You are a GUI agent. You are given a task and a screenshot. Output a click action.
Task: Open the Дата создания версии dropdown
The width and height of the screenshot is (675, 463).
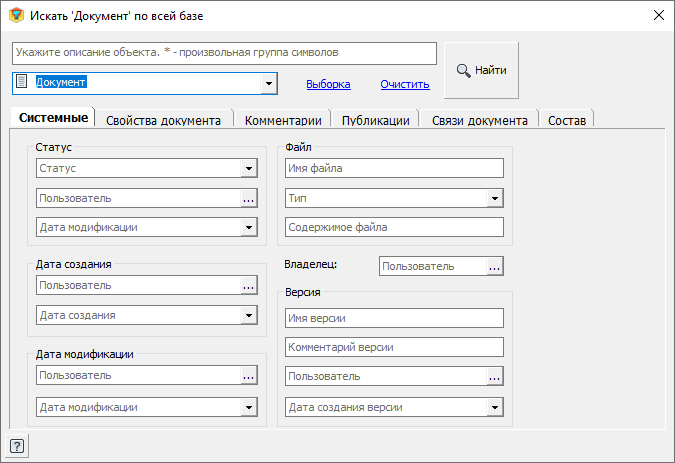(494, 407)
